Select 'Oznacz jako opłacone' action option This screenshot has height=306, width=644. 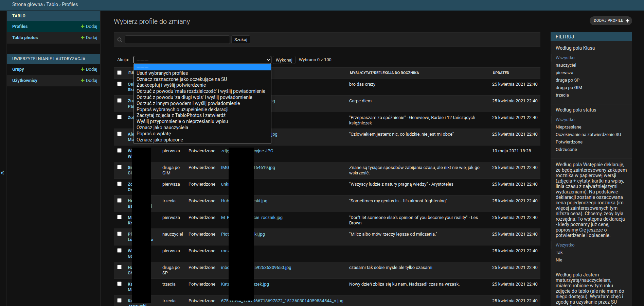[160, 140]
